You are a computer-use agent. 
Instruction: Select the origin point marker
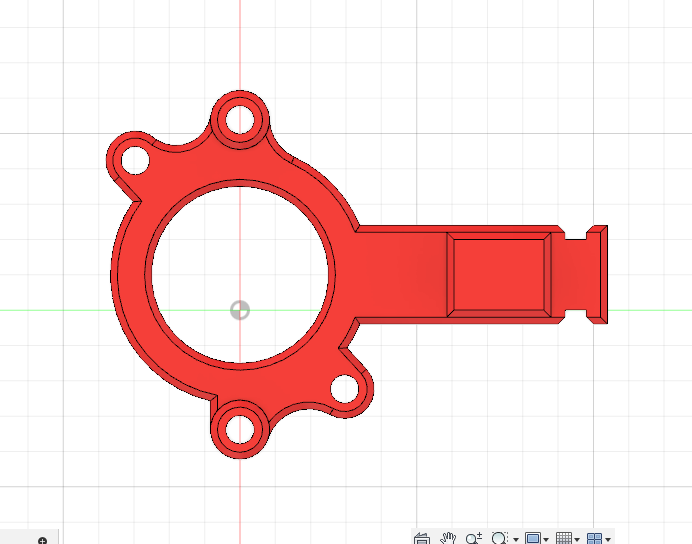click(x=240, y=310)
